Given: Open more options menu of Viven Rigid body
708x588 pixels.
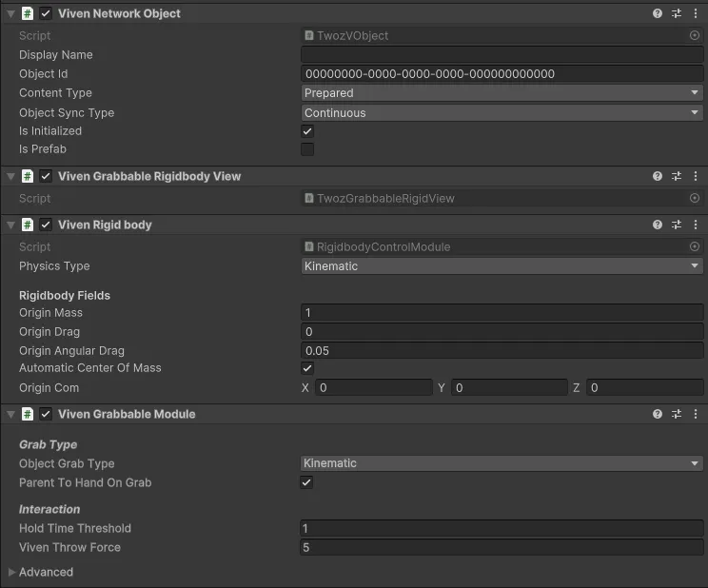Looking at the screenshot, I should click(x=696, y=225).
